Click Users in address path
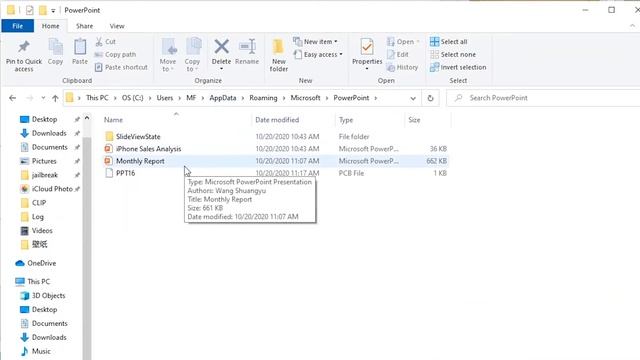This screenshot has height=360, width=640. point(165,98)
